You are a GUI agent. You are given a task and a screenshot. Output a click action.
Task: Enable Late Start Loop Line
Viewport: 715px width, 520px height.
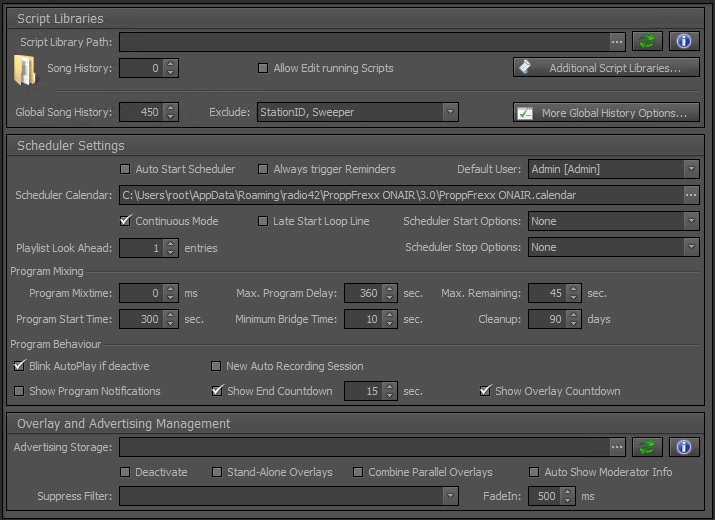[263, 221]
